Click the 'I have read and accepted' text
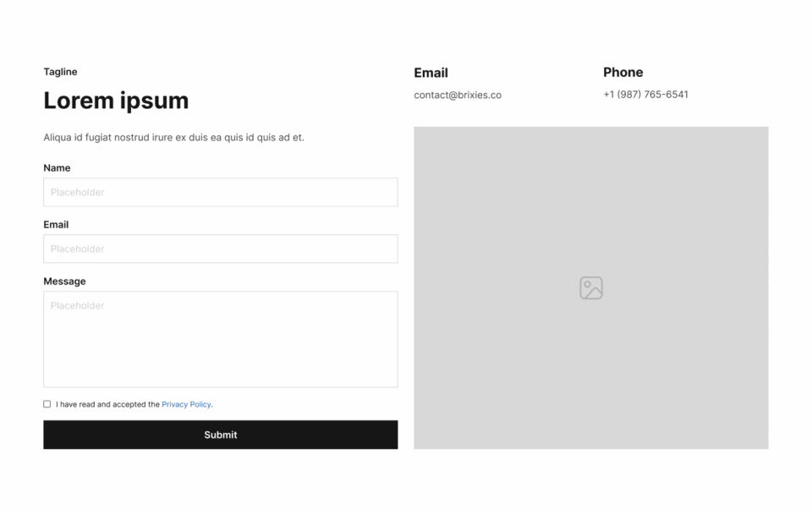The width and height of the screenshot is (812, 514). (x=107, y=404)
